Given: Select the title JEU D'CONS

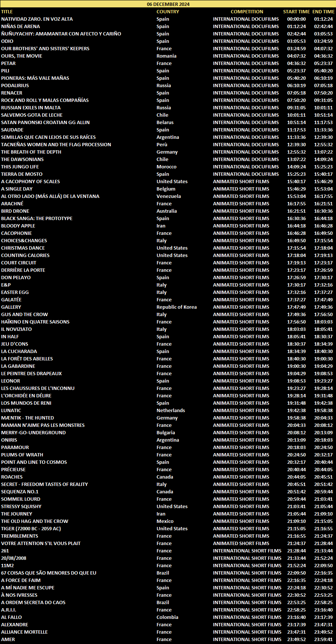Looking at the screenshot, I should [14, 344].
